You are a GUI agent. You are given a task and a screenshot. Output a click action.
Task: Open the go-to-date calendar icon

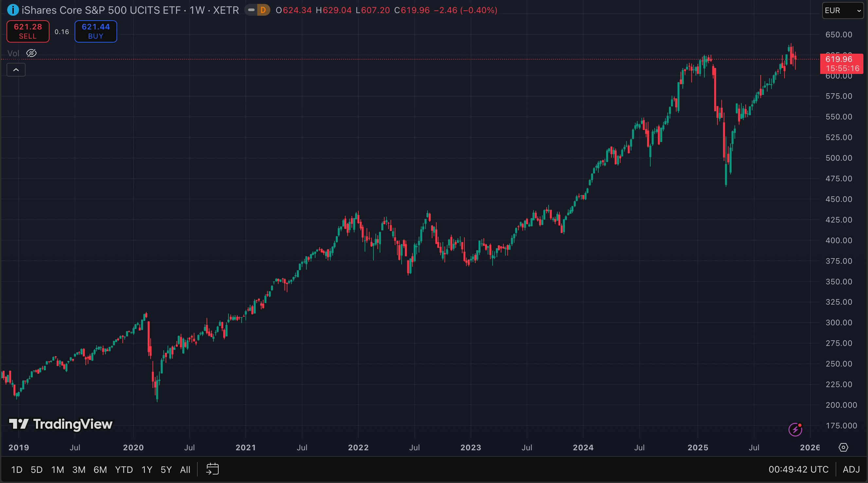tap(212, 469)
